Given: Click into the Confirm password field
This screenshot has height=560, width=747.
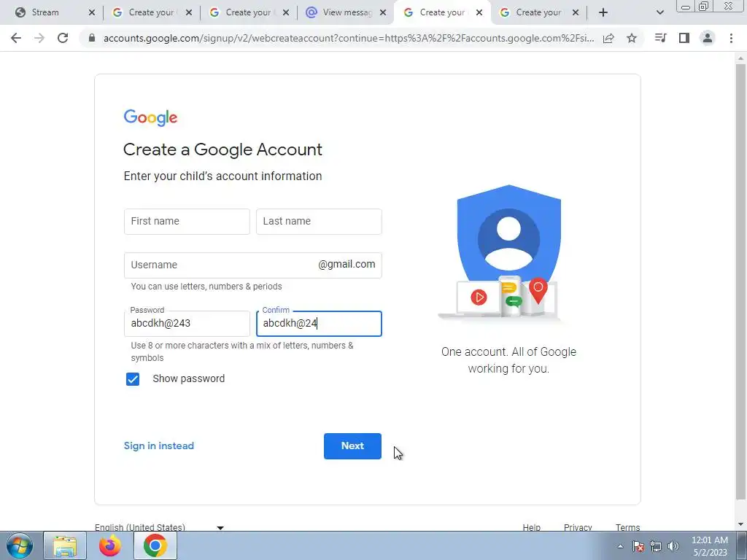Looking at the screenshot, I should tap(319, 323).
